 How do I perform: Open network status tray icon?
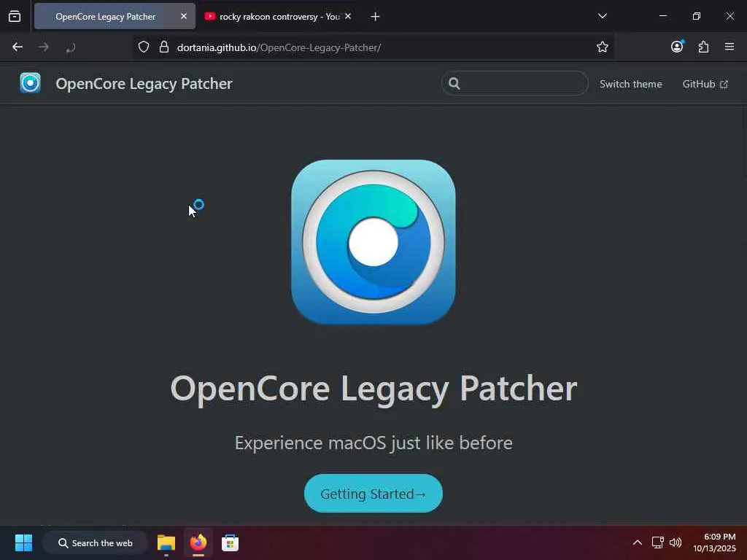click(x=658, y=542)
